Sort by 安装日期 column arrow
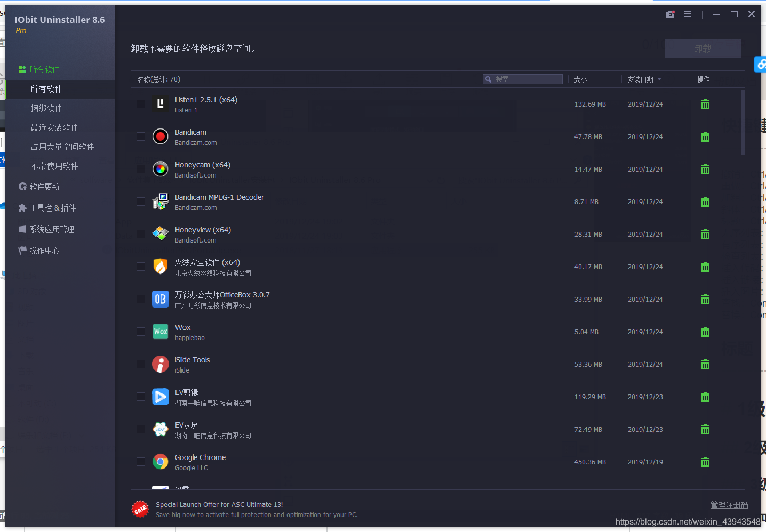Image resolution: width=766 pixels, height=532 pixels. (x=659, y=79)
